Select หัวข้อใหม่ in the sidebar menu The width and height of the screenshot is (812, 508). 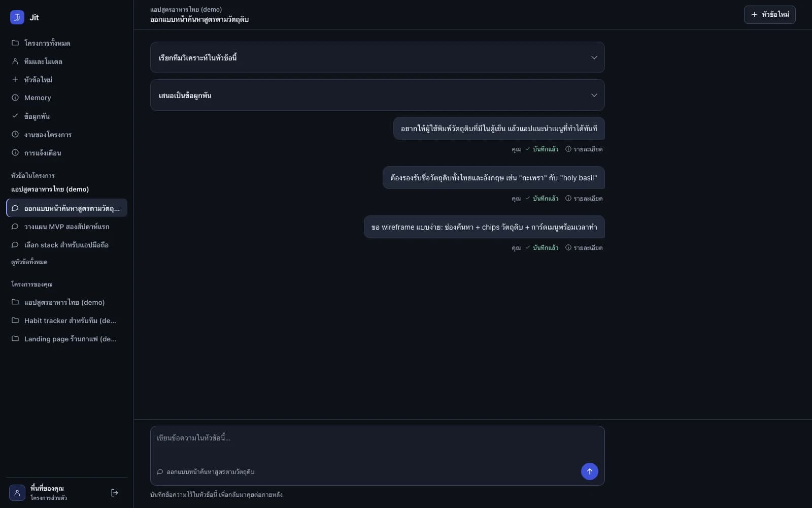coord(66,80)
